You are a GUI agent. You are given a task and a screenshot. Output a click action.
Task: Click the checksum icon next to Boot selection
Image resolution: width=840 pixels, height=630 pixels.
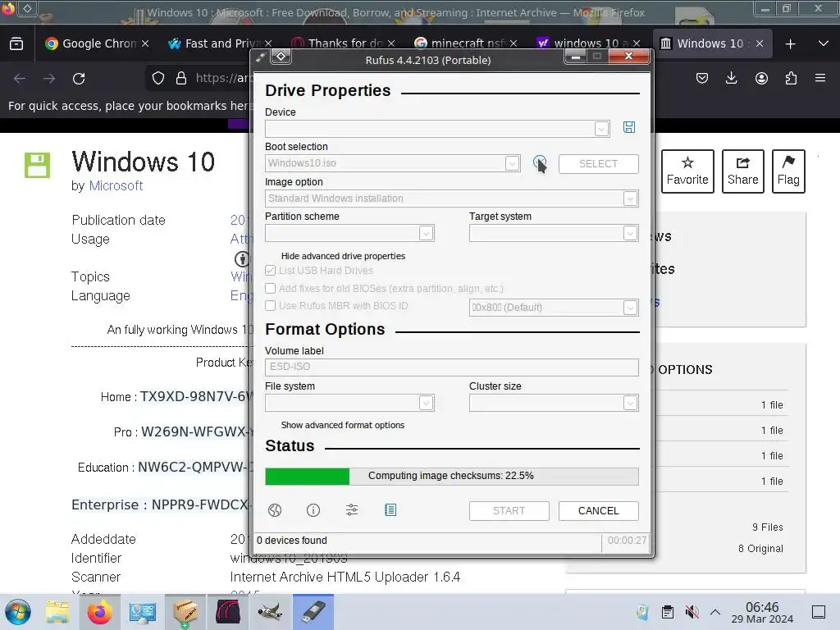pyautogui.click(x=540, y=162)
